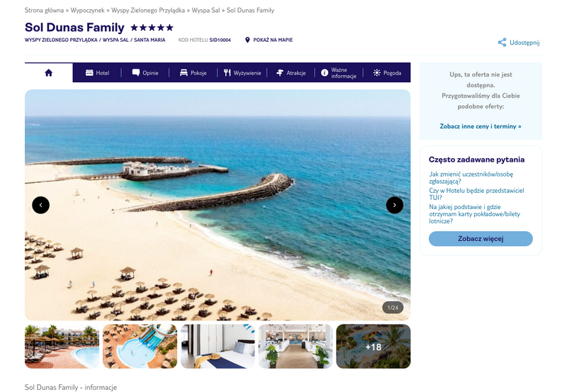
Task: Go to previous photo with left arrow
Action: pyautogui.click(x=41, y=205)
